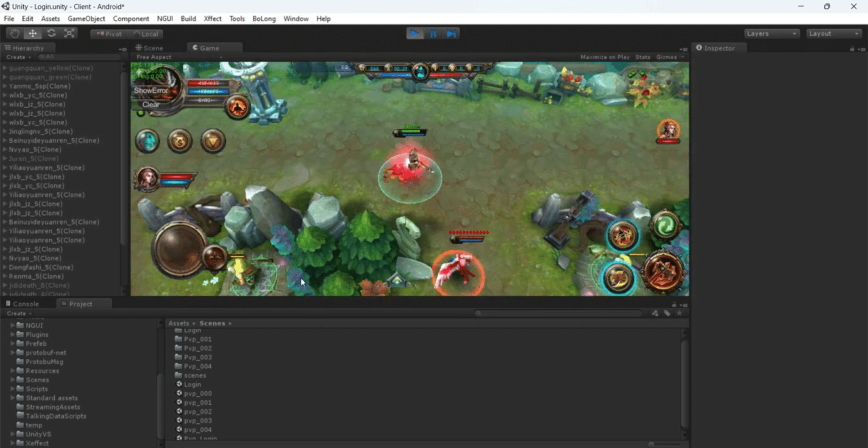Viewport: 868px width, 448px height.
Task: Select the pvp_003 scene file
Action: point(198,420)
